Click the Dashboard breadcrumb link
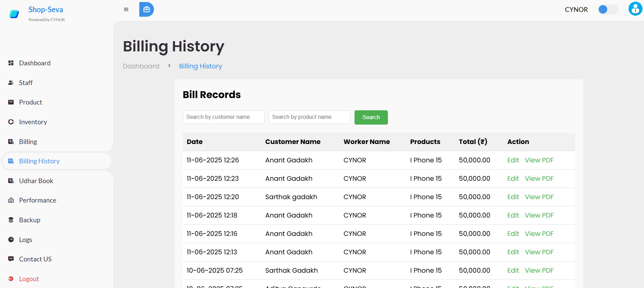The height and width of the screenshot is (288, 644). 141,66
